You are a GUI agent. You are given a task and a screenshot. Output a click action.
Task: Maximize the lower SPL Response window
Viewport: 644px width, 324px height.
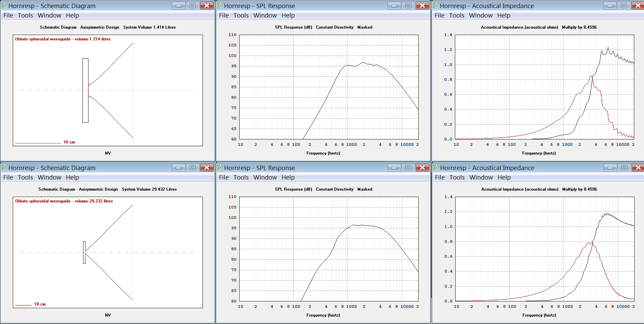(408, 167)
